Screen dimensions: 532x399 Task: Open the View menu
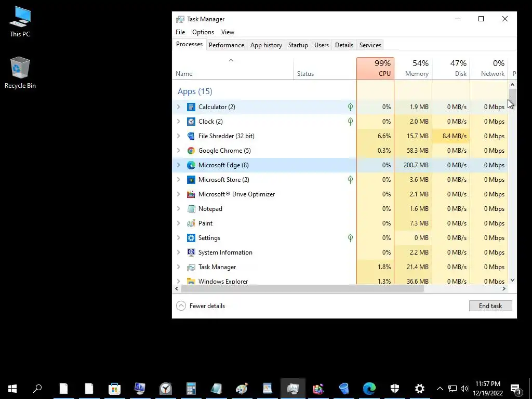tap(228, 32)
